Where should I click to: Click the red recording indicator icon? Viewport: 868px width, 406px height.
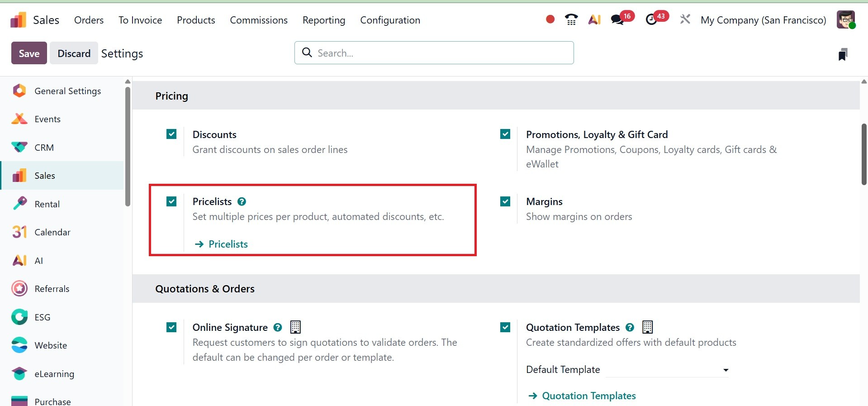[550, 19]
